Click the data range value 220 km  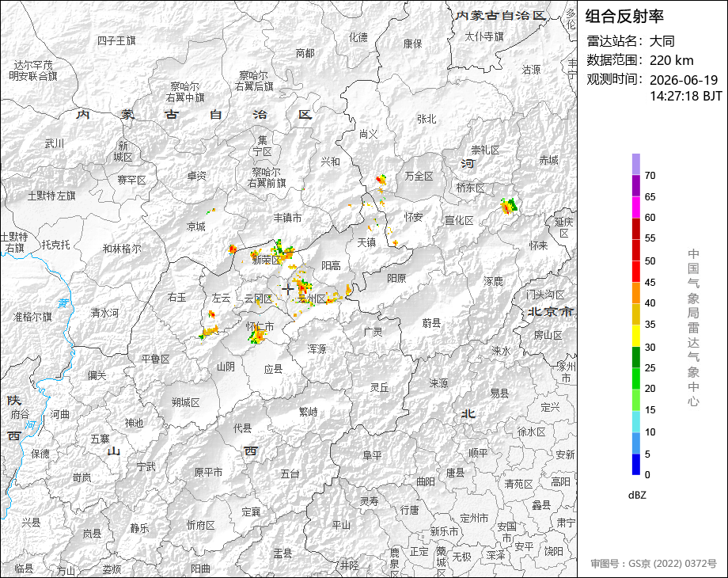coord(671,60)
